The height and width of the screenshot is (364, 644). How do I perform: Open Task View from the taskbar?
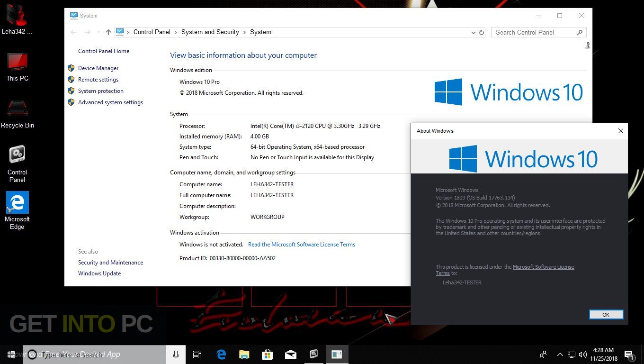coord(197,354)
